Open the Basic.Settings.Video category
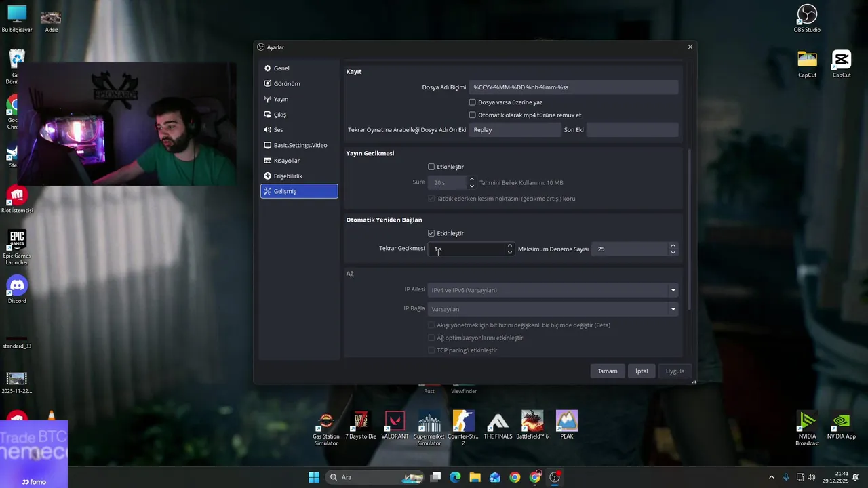Screen dimensions: 868x488 tap(298, 145)
